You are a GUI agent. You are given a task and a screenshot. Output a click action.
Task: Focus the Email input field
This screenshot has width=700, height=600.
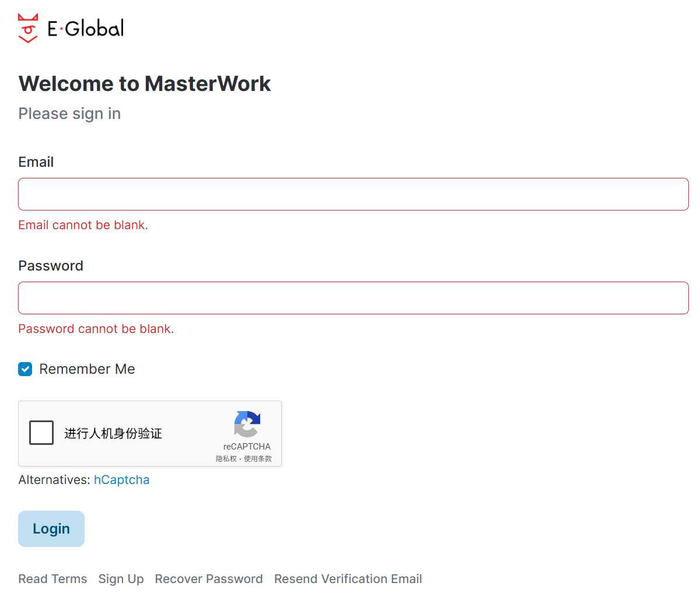coord(353,194)
